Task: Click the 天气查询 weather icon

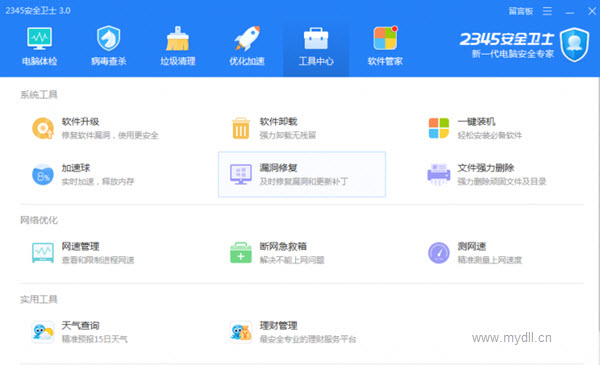Action: [43, 332]
